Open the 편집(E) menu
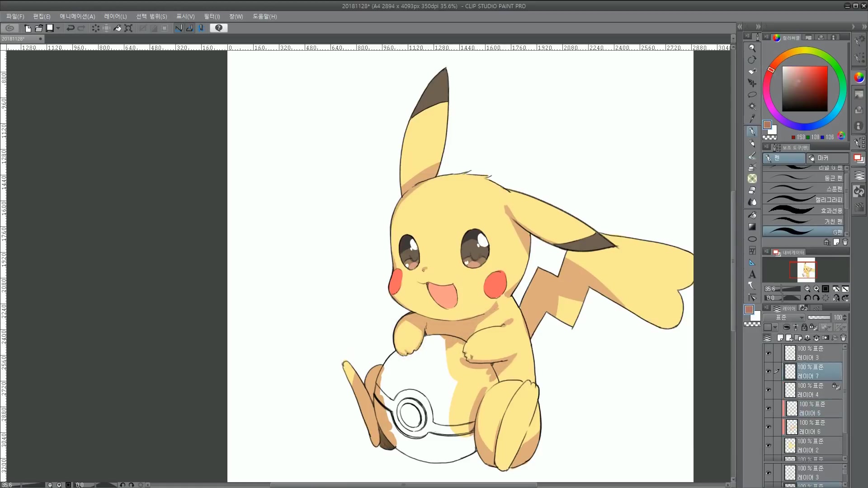The width and height of the screenshot is (868, 488). [42, 16]
